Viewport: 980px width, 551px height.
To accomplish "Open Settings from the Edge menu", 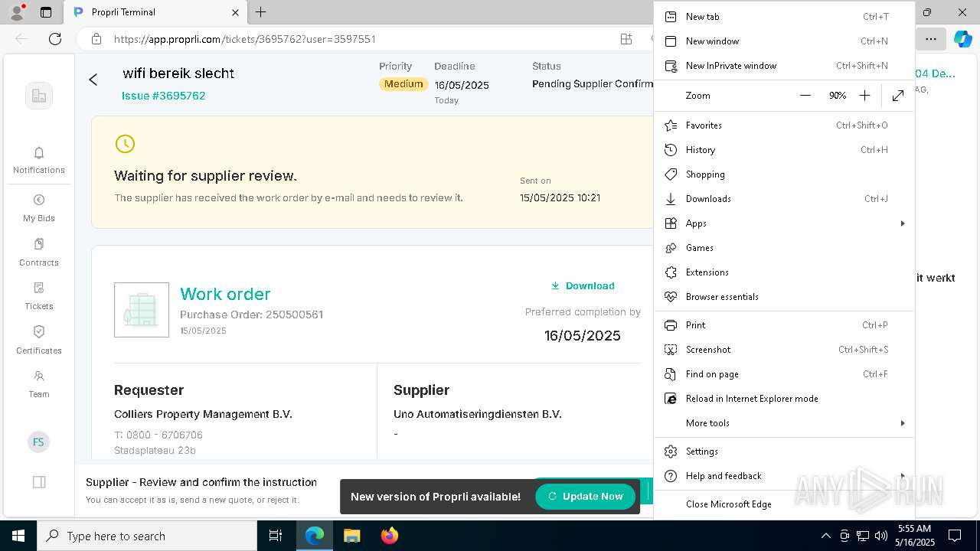I will 784,452.
